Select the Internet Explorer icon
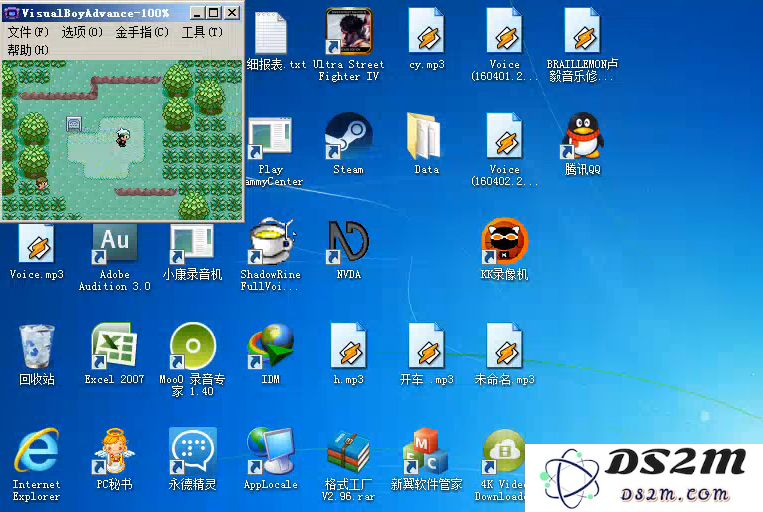The image size is (763, 512). [37, 451]
